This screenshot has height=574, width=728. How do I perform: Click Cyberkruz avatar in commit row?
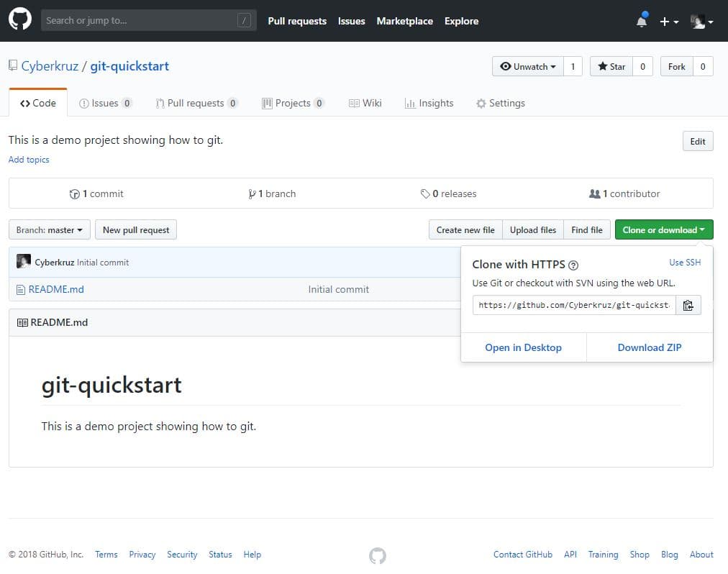tap(24, 261)
